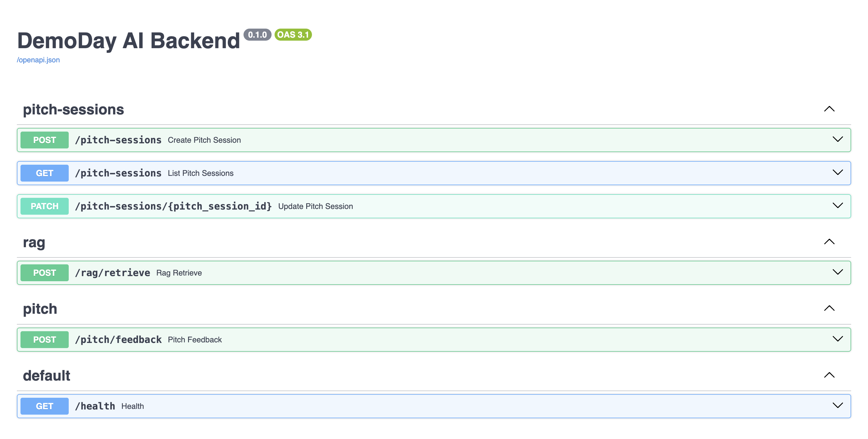Click the GET badge on /health
This screenshot has height=439, width=868.
click(x=44, y=406)
